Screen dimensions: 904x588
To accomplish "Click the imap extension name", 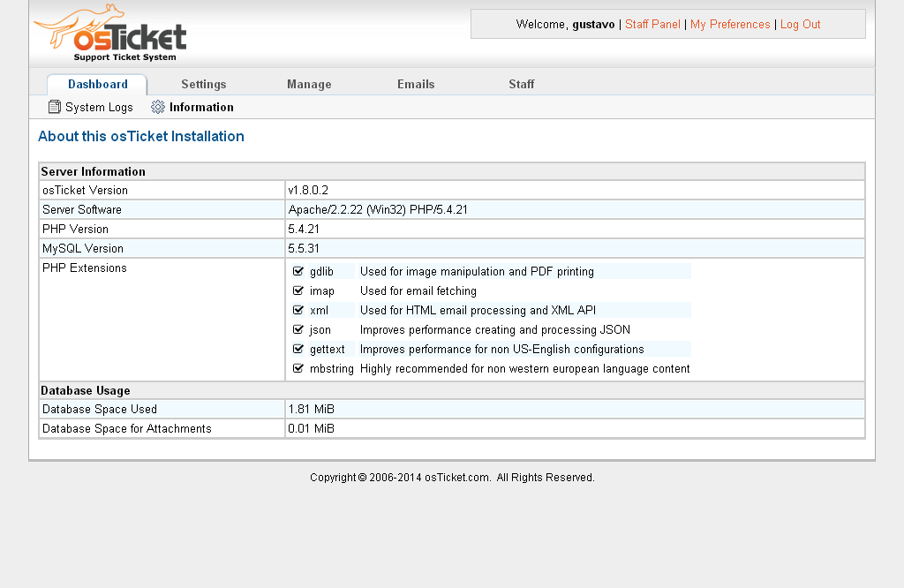I will (x=321, y=291).
